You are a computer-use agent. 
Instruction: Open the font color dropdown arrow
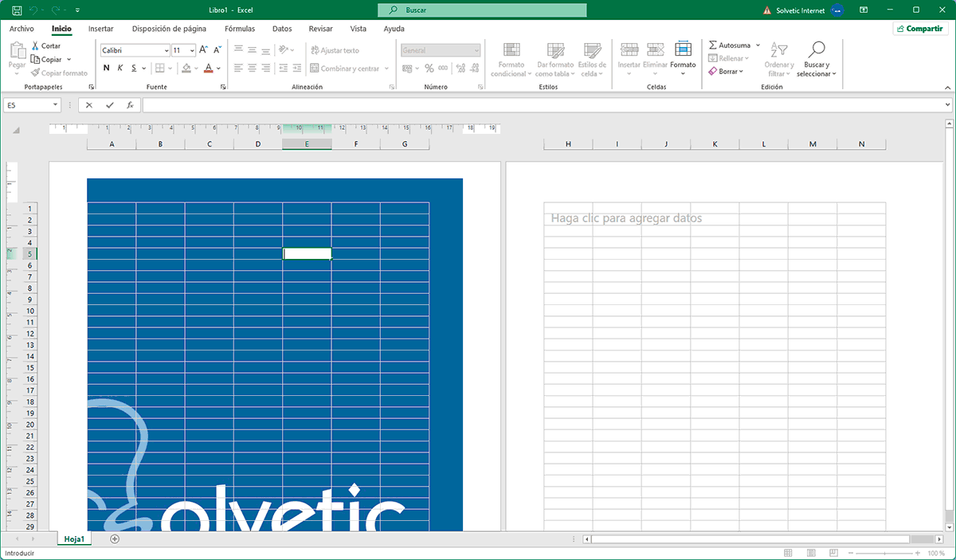218,69
